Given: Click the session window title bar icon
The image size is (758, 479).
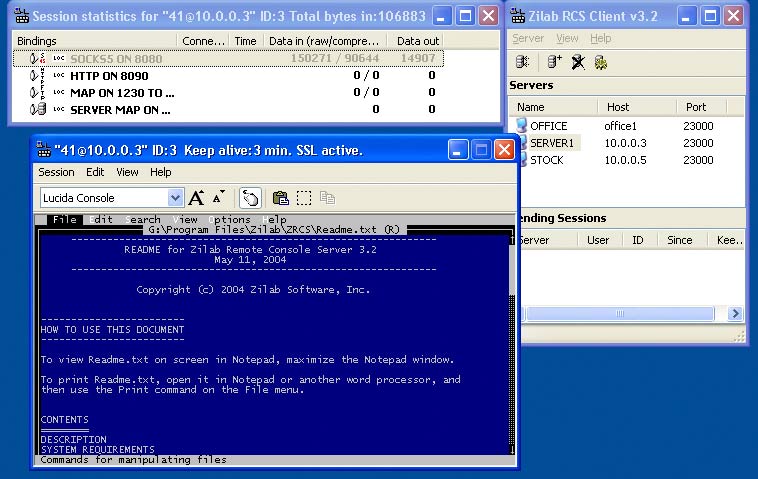Looking at the screenshot, I should [44, 150].
